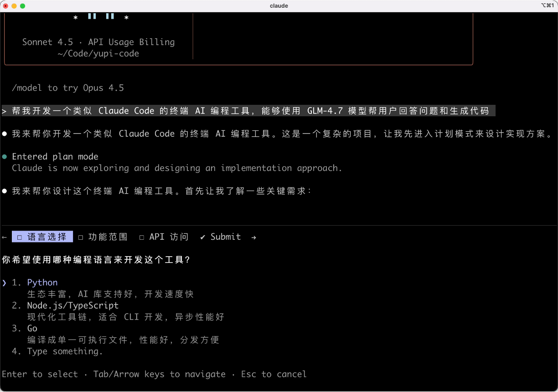
Task: Select the 语言选择 tab
Action: click(x=42, y=237)
